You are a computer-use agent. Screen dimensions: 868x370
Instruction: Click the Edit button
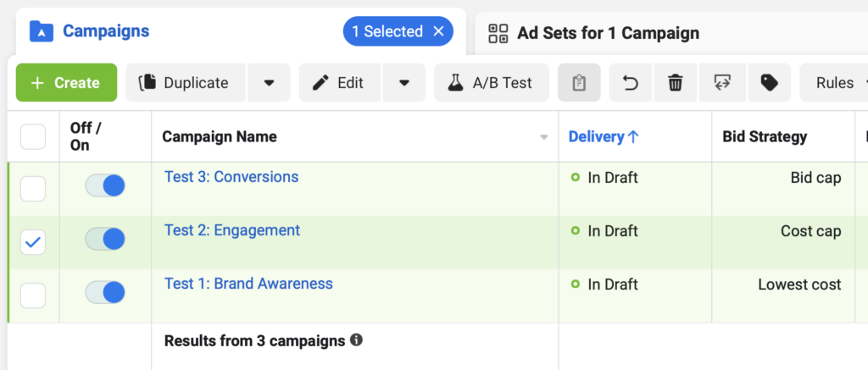339,83
